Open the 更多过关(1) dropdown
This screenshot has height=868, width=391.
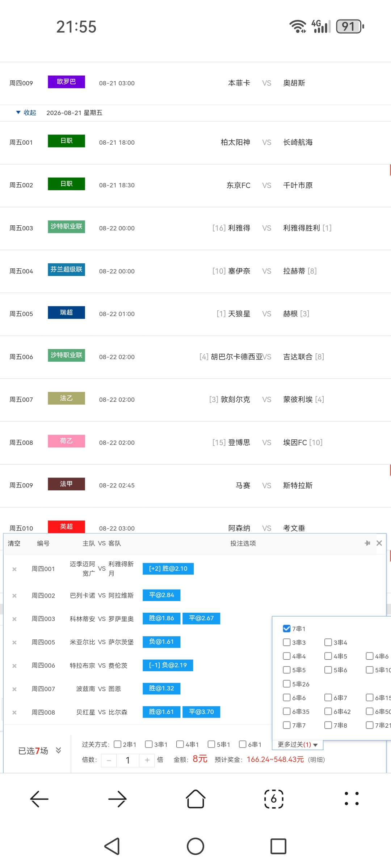(298, 744)
